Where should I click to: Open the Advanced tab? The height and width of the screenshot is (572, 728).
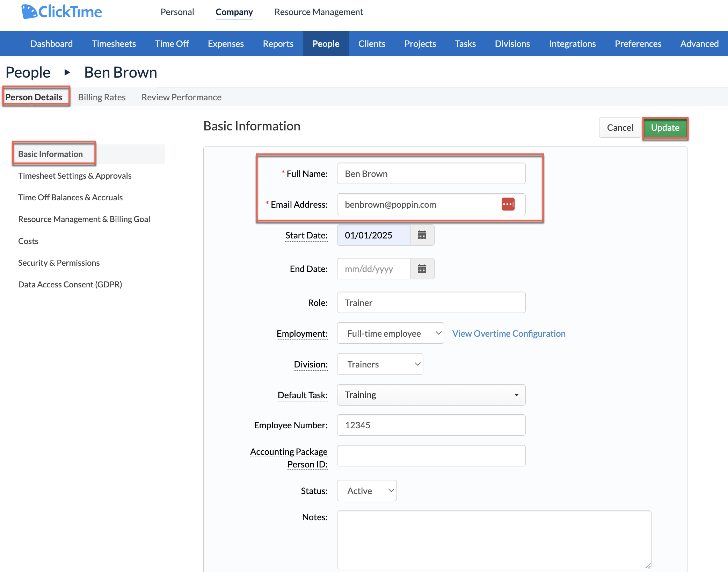(x=699, y=44)
